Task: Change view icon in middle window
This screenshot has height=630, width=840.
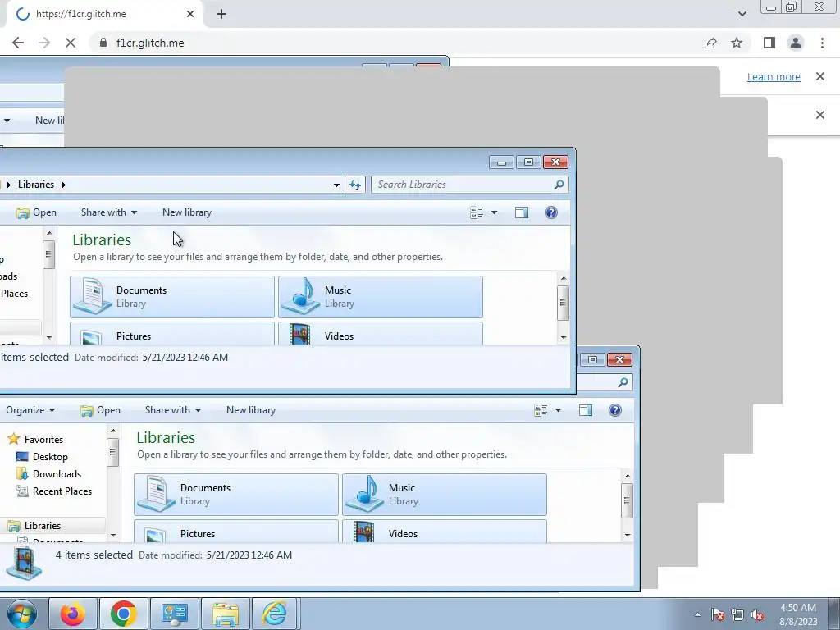Action: (x=477, y=212)
